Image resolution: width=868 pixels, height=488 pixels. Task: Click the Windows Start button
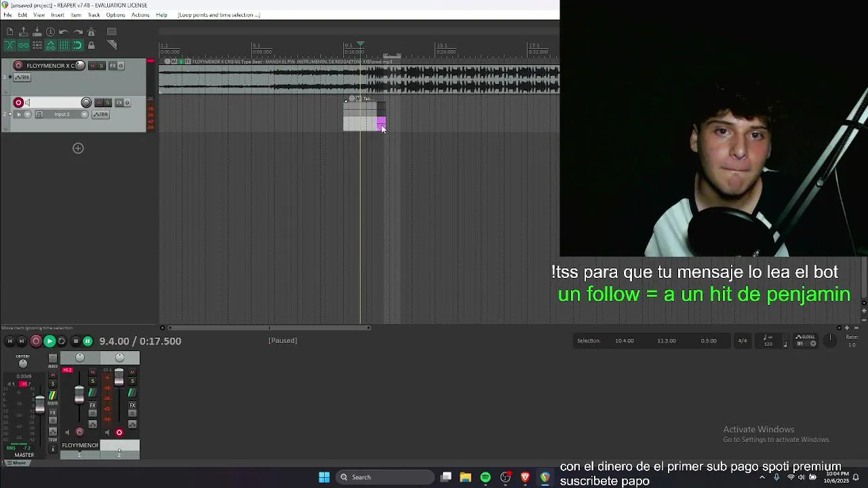(324, 477)
